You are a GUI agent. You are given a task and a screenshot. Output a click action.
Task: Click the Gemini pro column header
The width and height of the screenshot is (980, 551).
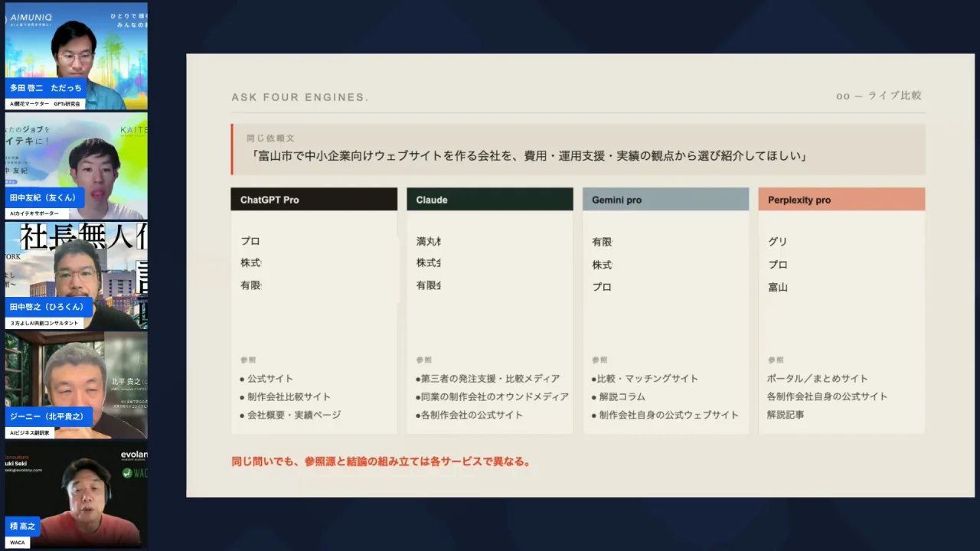pyautogui.click(x=666, y=200)
